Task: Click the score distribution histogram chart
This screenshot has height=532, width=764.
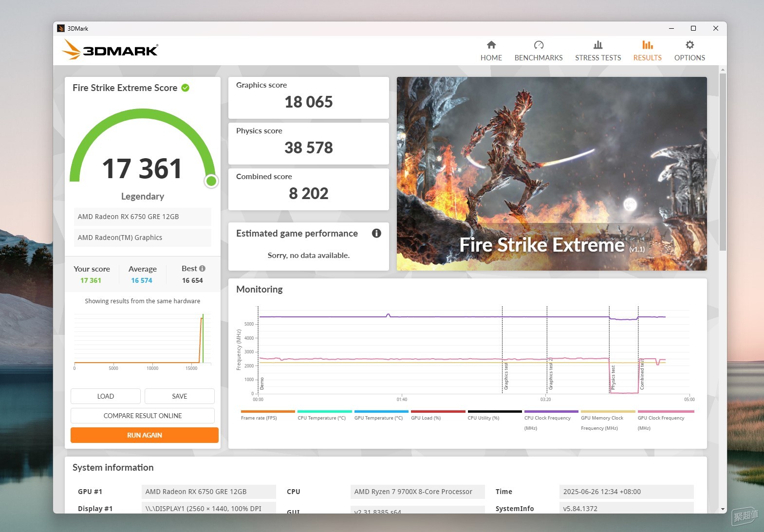Action: pyautogui.click(x=143, y=341)
